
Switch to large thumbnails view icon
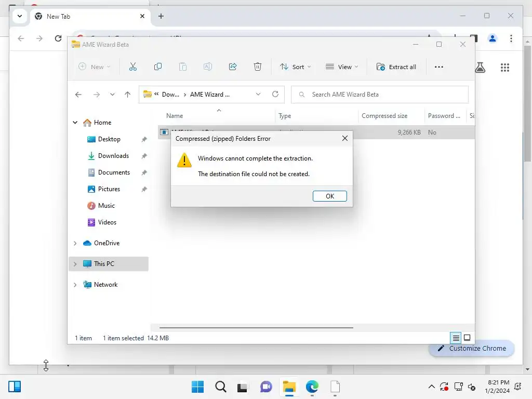467,338
